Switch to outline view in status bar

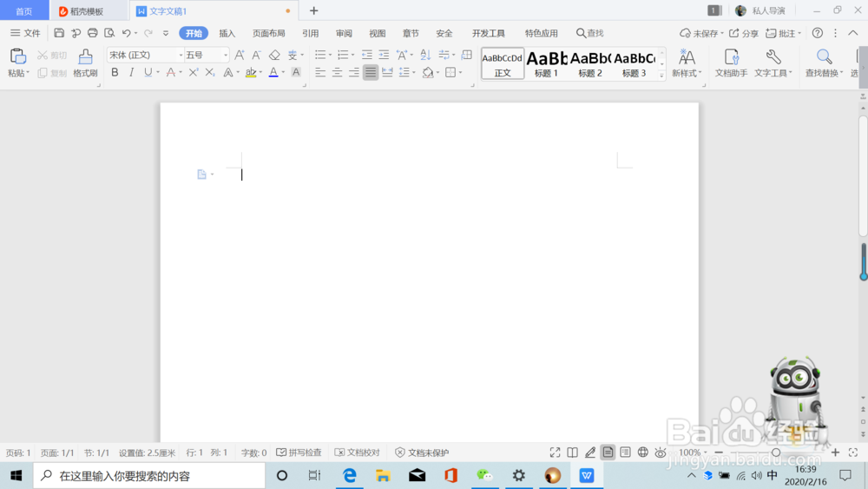pyautogui.click(x=625, y=453)
